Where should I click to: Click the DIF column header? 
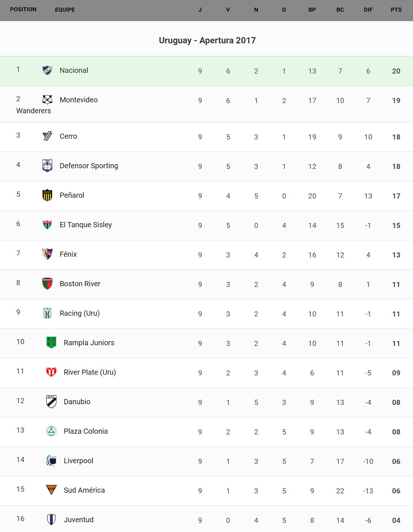tap(368, 10)
